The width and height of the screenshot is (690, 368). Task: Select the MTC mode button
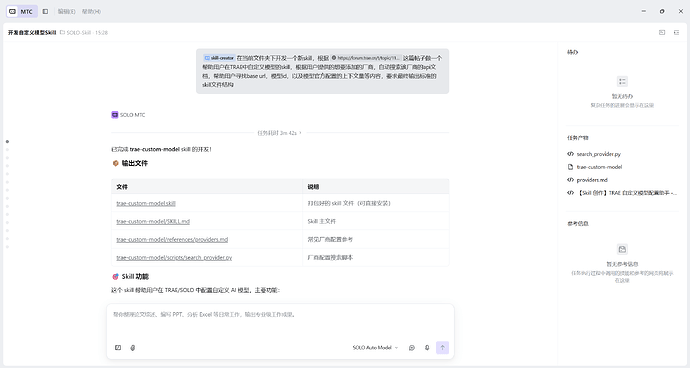pos(22,11)
